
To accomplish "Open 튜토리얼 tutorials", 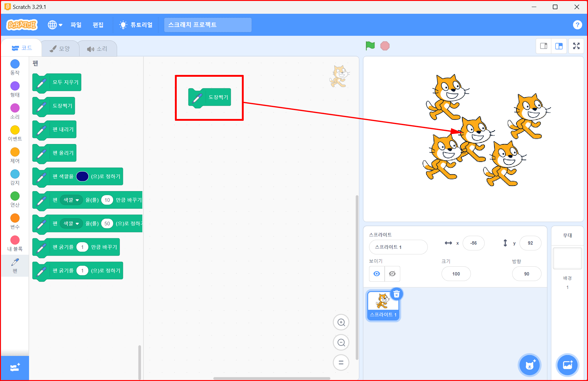I will [136, 25].
